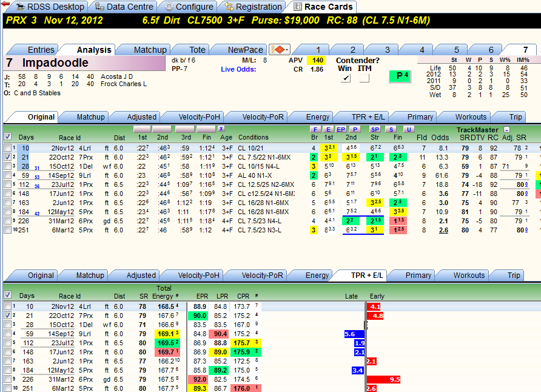Screen dimensions: 541x392
Task: Click the blank button above the Fin column
Action: 206,129
